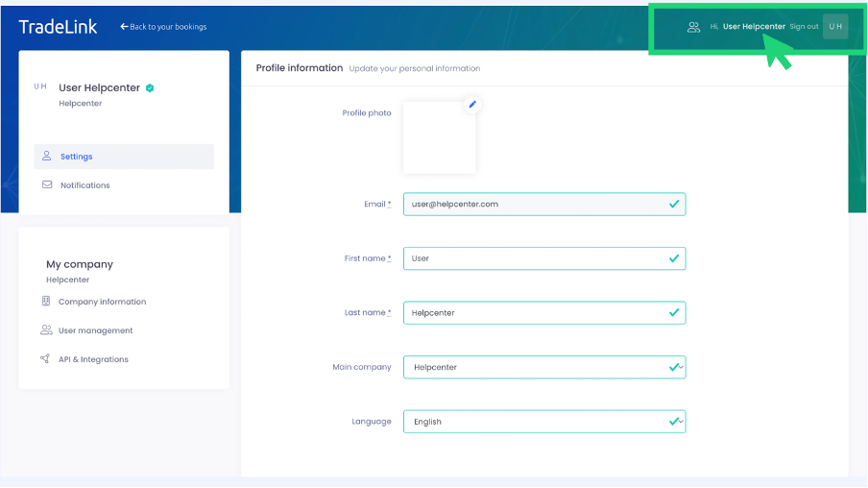Click the TradeLink logo
Image resolution: width=868 pixels, height=488 pixels.
pyautogui.click(x=58, y=27)
